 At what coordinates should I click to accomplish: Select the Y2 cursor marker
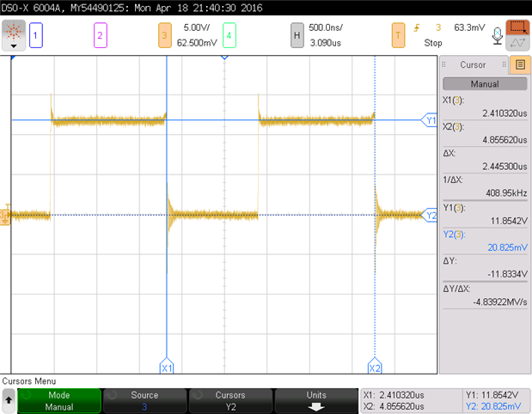click(x=429, y=215)
